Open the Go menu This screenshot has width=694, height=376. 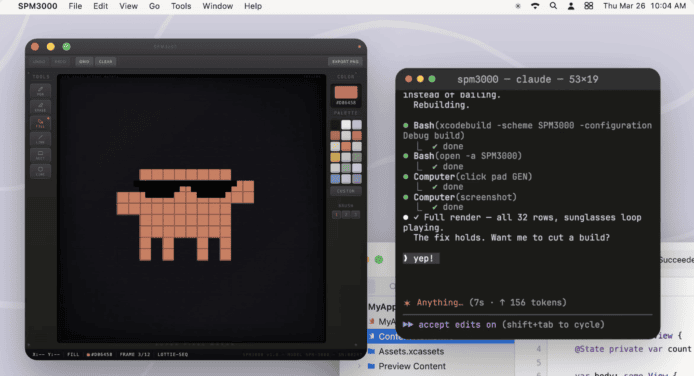[154, 6]
